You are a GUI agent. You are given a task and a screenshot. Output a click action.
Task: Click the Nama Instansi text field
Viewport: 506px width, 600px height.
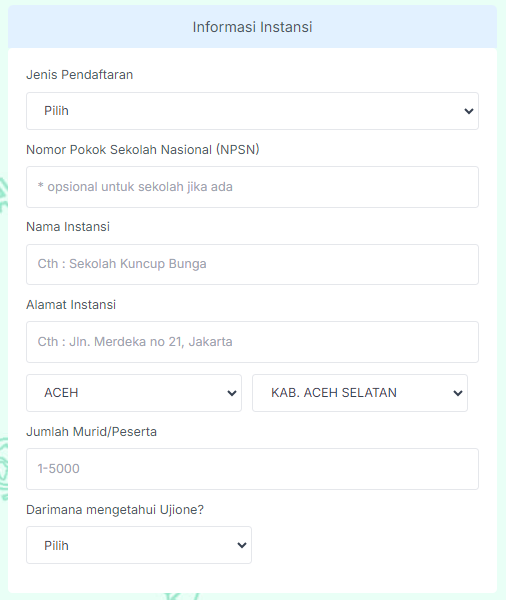tap(252, 264)
